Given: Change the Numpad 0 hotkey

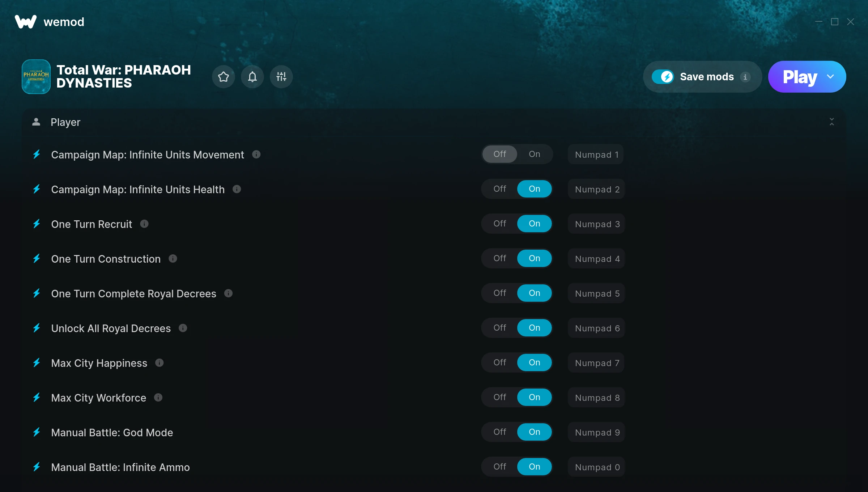Looking at the screenshot, I should pos(597,467).
